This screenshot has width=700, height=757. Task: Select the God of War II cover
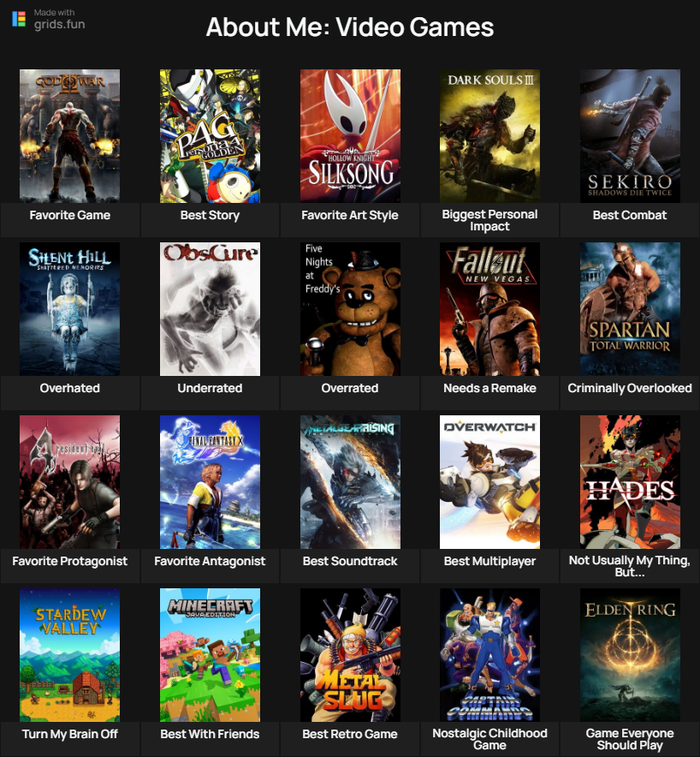(69, 135)
